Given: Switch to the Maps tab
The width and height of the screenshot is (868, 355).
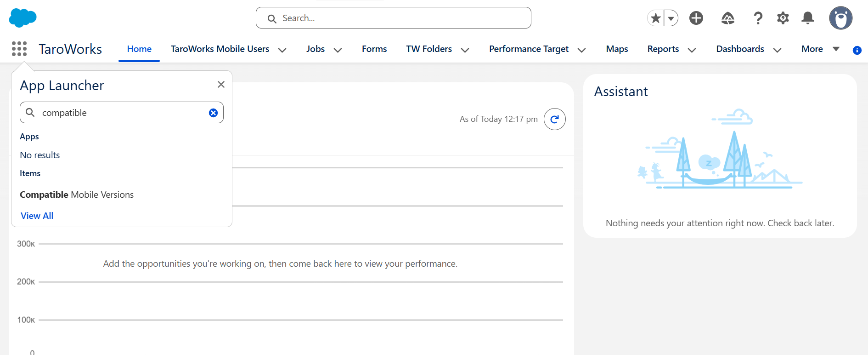Looking at the screenshot, I should pyautogui.click(x=617, y=49).
